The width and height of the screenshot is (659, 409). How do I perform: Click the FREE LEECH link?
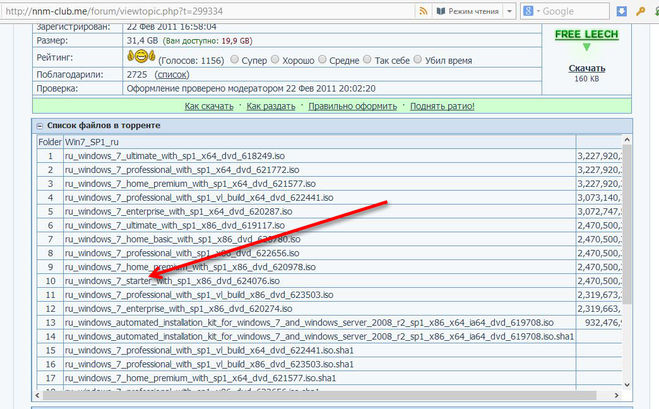tap(587, 34)
